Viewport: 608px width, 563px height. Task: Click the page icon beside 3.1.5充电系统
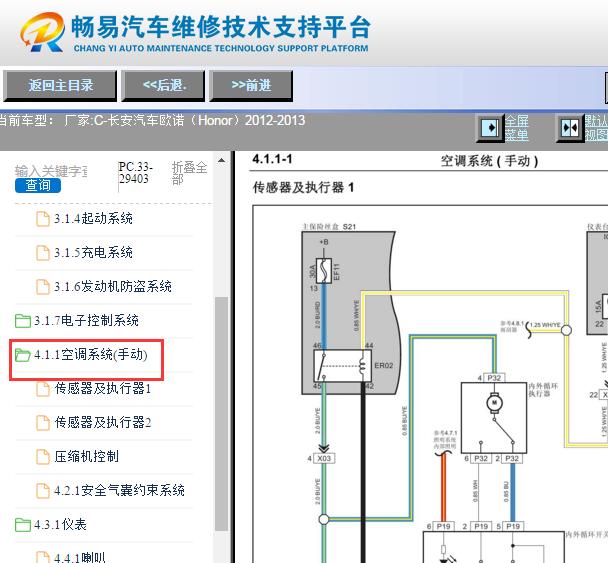coord(43,253)
